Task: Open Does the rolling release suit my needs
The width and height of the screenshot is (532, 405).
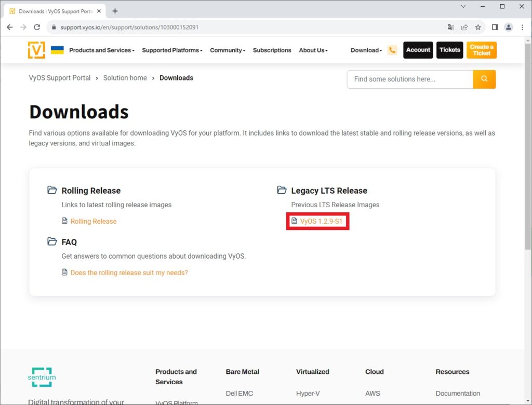Action: pos(129,273)
